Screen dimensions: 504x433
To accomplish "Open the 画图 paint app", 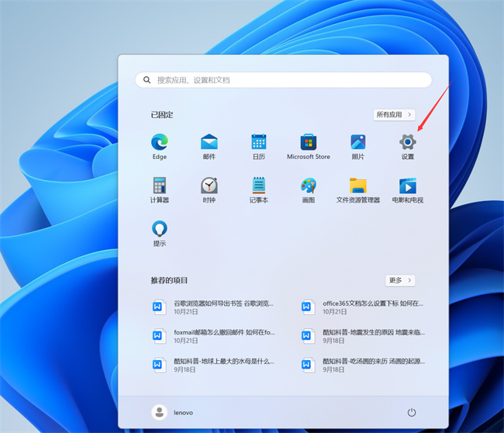I will (309, 190).
